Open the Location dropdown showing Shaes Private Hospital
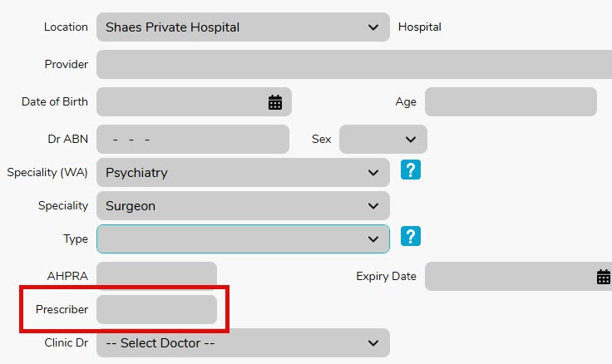 (x=243, y=27)
